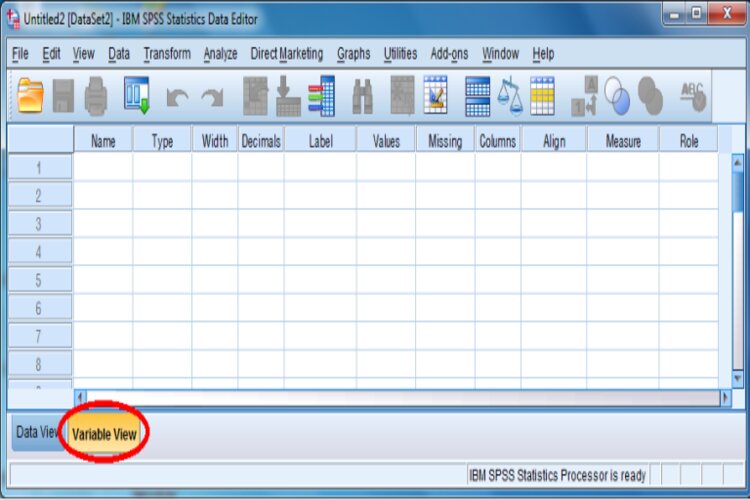Open the Window menu
This screenshot has width=750, height=500.
[x=500, y=54]
